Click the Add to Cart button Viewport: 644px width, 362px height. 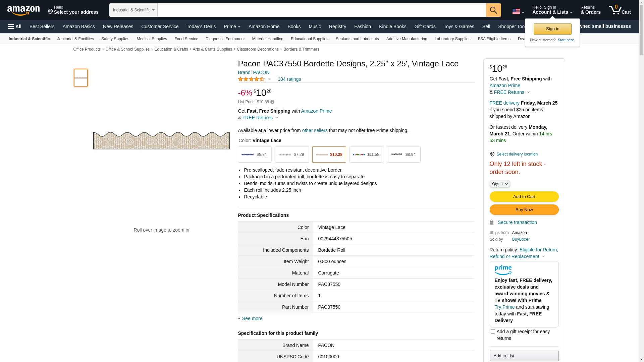coord(524,197)
